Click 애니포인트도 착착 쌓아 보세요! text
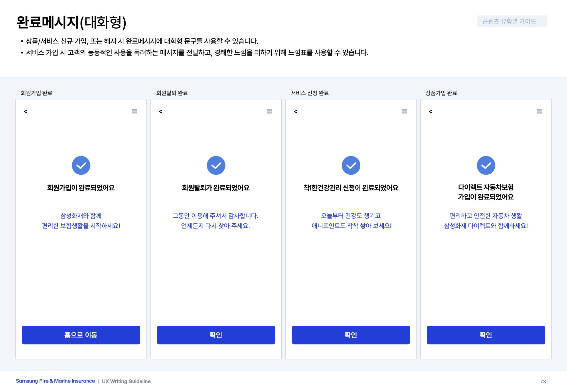The image size is (567, 392). pos(351,226)
